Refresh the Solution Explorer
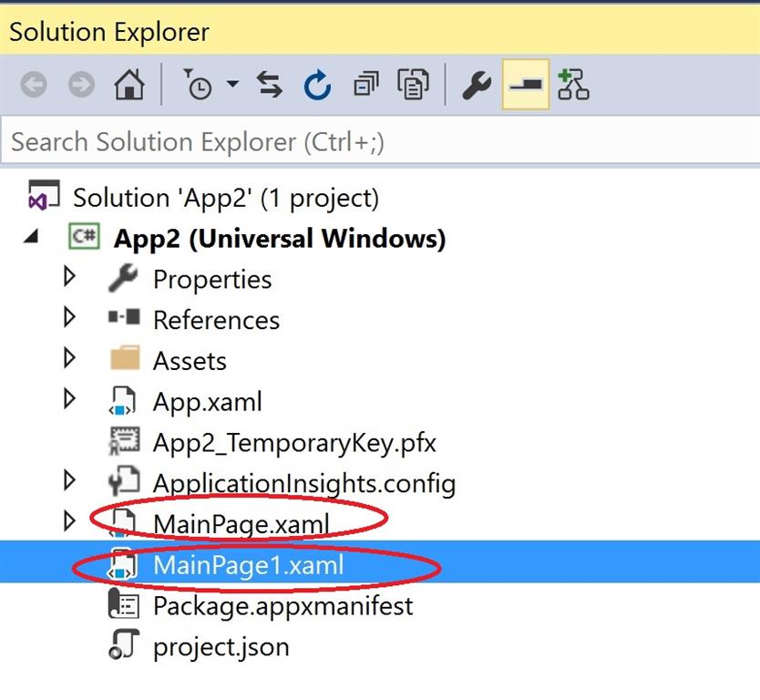Viewport: 760px width, 700px height. [317, 85]
